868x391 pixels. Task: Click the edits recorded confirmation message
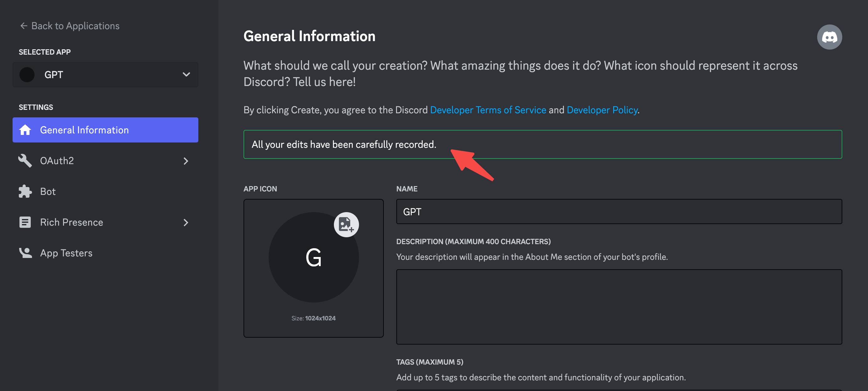[x=543, y=144]
